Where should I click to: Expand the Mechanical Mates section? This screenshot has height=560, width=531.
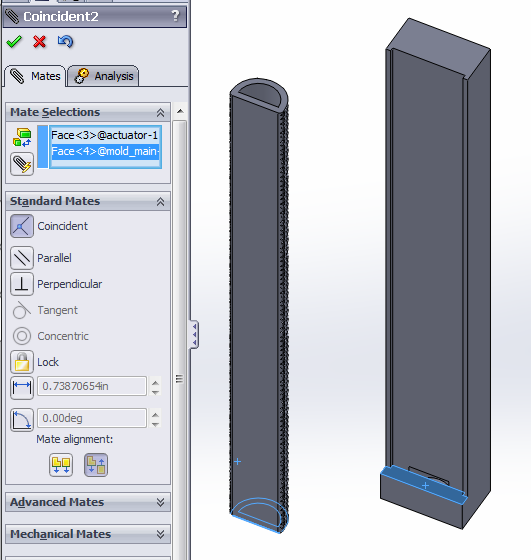click(160, 534)
